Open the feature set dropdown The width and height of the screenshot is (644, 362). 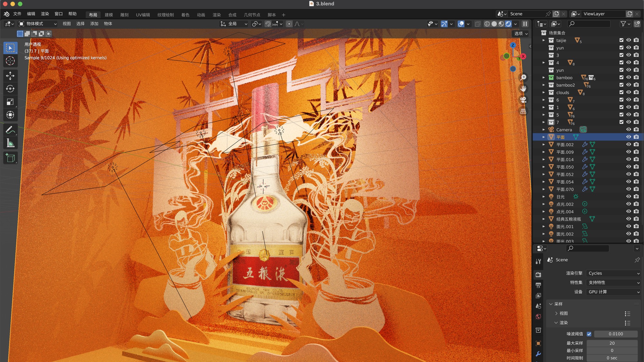pos(613,283)
